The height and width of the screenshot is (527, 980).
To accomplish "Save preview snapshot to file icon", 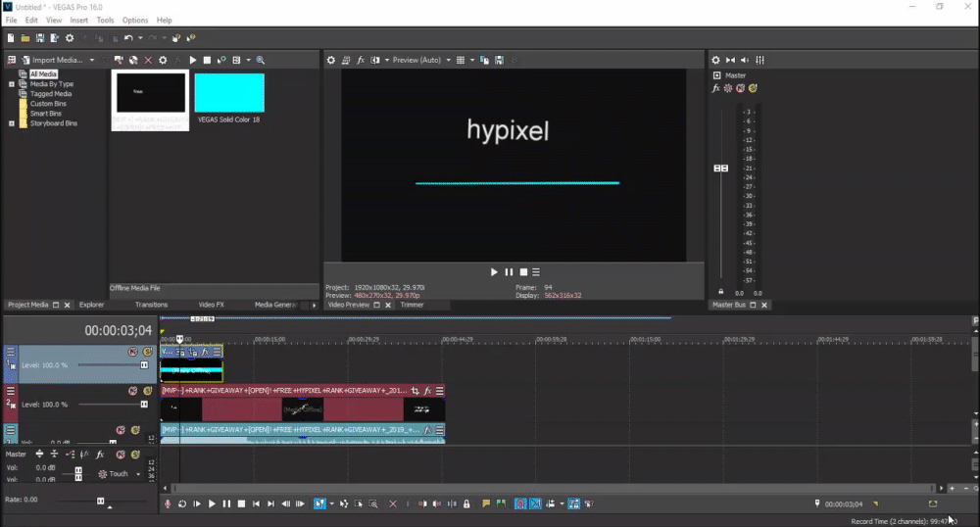I will [x=500, y=60].
